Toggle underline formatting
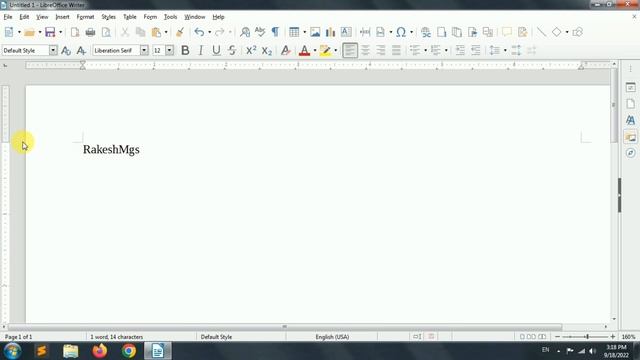This screenshot has width=640, height=360. pyautogui.click(x=216, y=50)
